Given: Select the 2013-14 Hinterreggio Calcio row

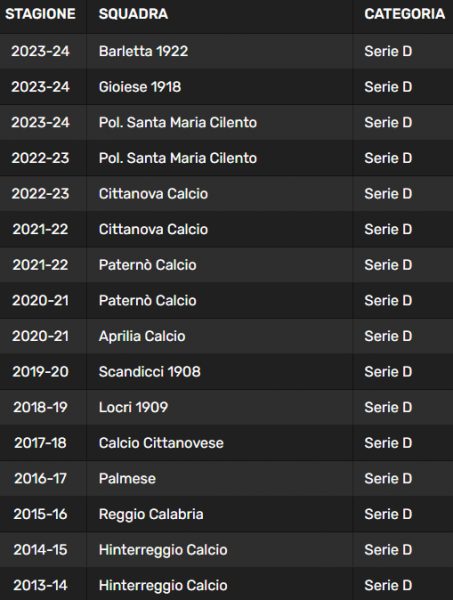Looking at the screenshot, I should click(226, 584).
